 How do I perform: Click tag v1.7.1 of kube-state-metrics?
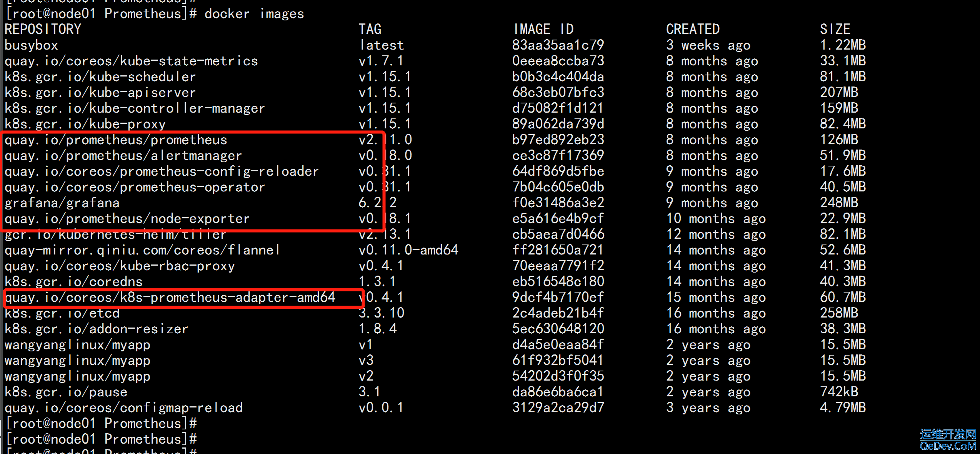pos(381,61)
